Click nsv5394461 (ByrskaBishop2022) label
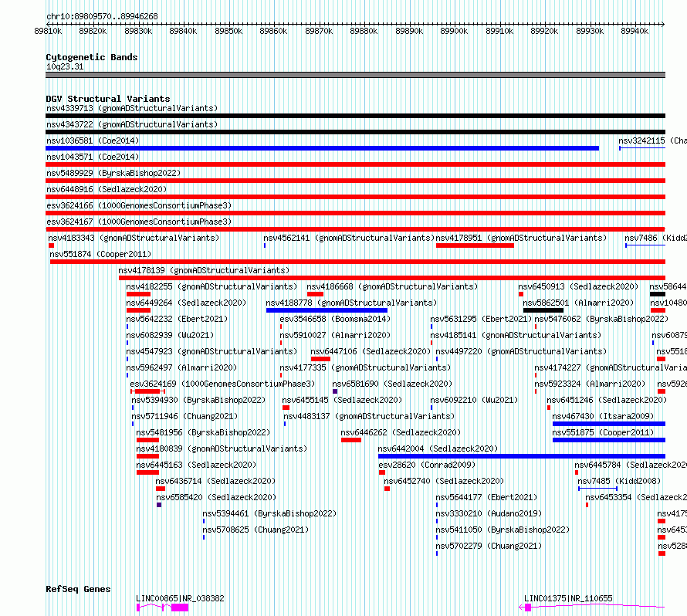 (269, 513)
